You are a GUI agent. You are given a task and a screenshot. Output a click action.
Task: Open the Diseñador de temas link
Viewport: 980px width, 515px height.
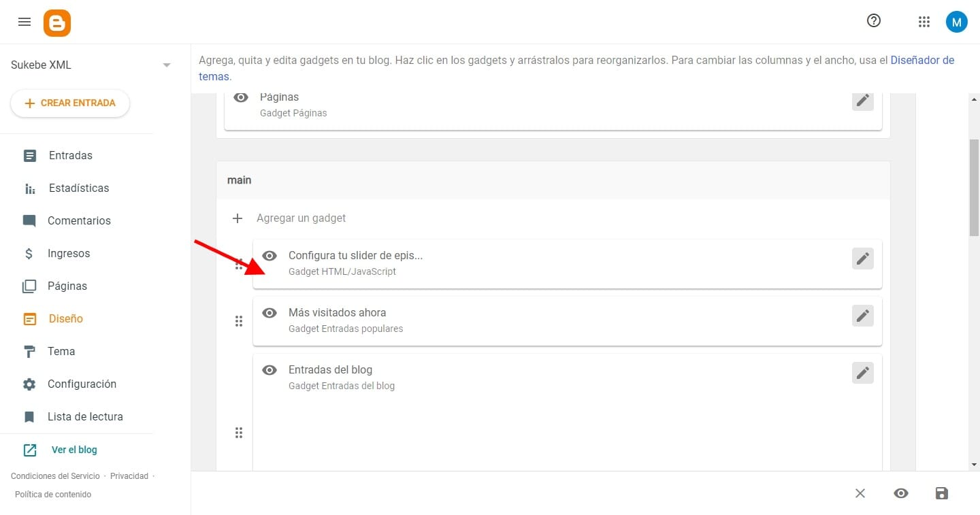click(x=922, y=60)
